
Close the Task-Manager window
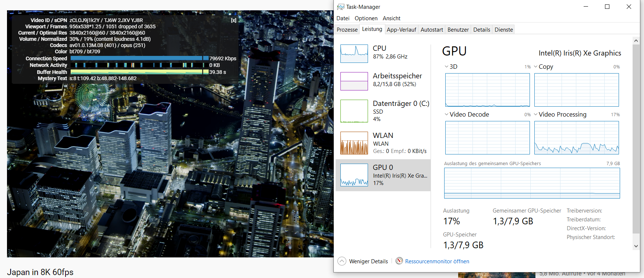coord(629,7)
